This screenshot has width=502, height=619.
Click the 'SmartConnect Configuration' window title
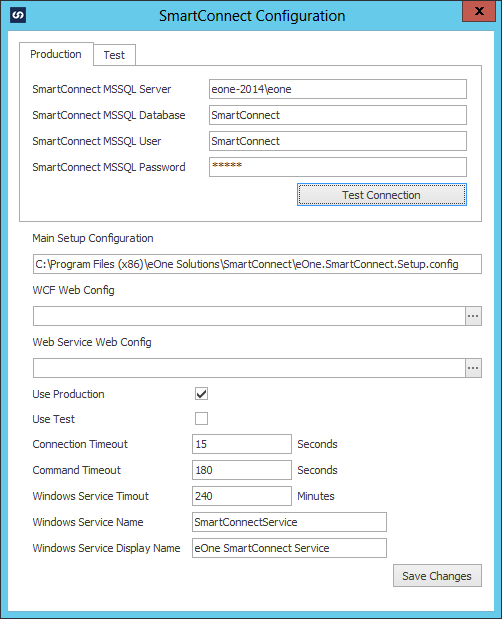coord(252,16)
